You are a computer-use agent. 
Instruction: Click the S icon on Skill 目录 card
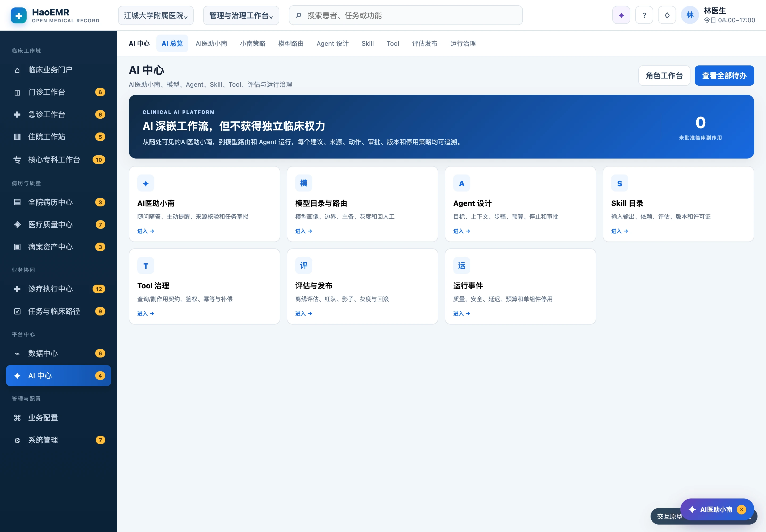pos(620,183)
